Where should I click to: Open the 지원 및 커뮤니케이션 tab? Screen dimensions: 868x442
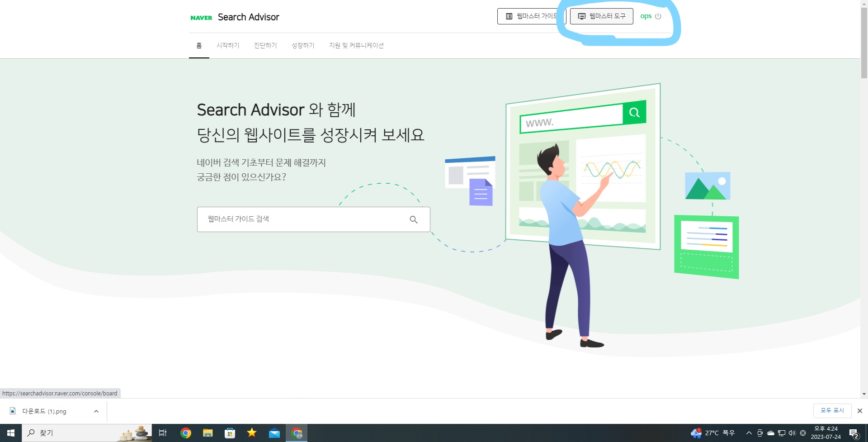(356, 45)
